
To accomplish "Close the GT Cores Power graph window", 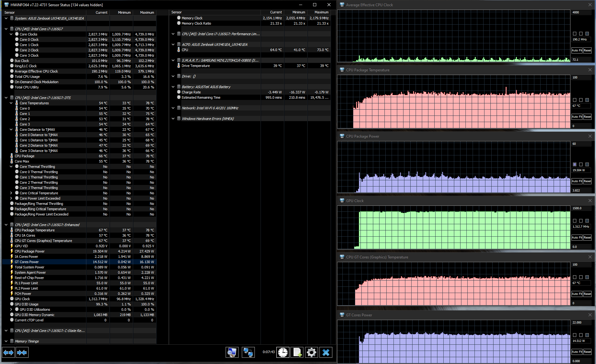I will point(590,315).
